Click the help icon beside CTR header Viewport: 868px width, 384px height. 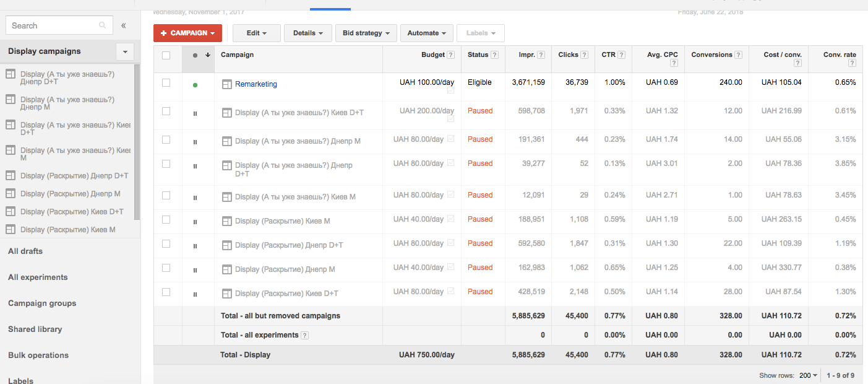click(x=621, y=55)
